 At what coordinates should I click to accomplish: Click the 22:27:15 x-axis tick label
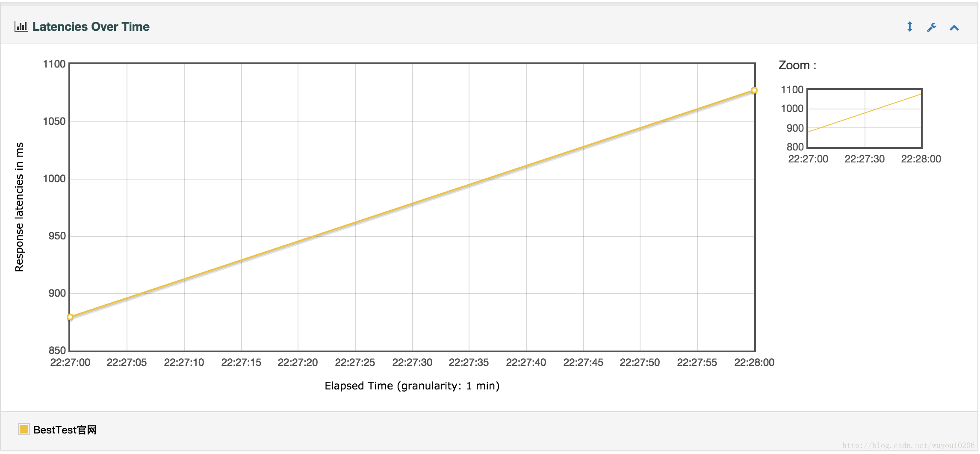point(241,362)
